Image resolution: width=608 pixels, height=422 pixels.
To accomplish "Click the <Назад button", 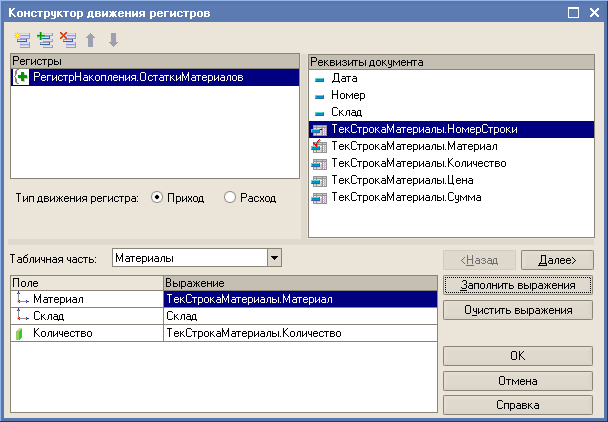I will point(479,259).
